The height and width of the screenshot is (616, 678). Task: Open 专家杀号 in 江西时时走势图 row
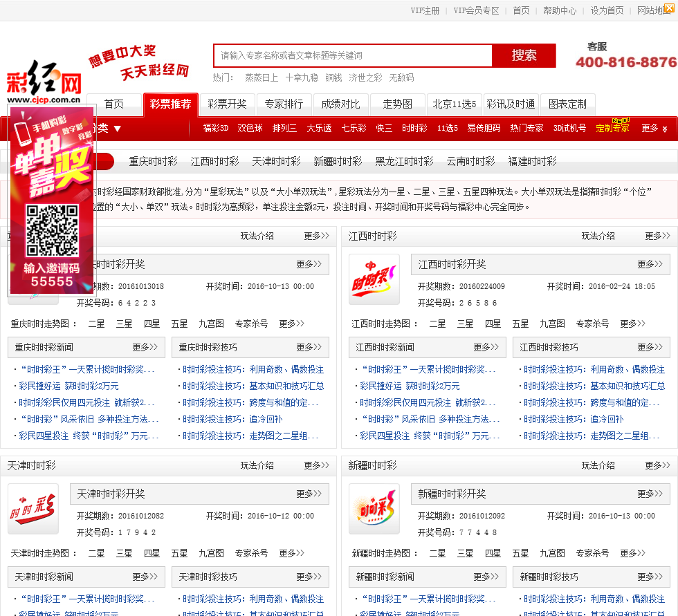coord(592,324)
